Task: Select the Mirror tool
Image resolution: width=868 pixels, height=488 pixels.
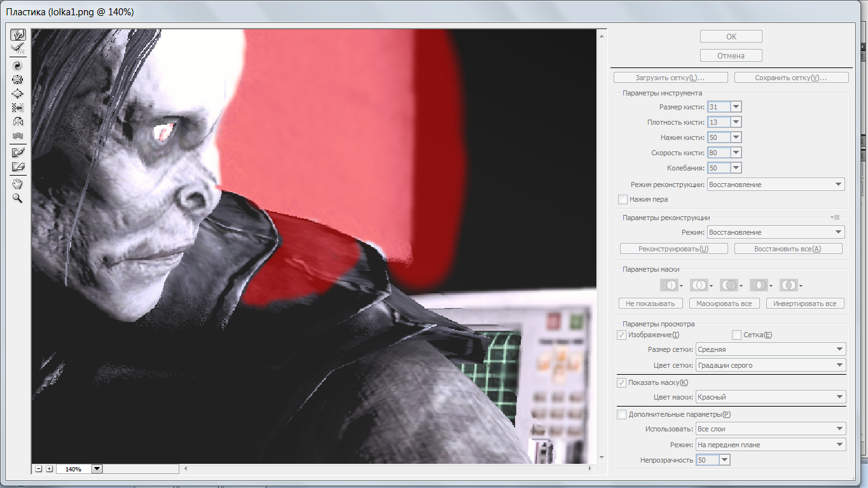Action: coord(18,121)
